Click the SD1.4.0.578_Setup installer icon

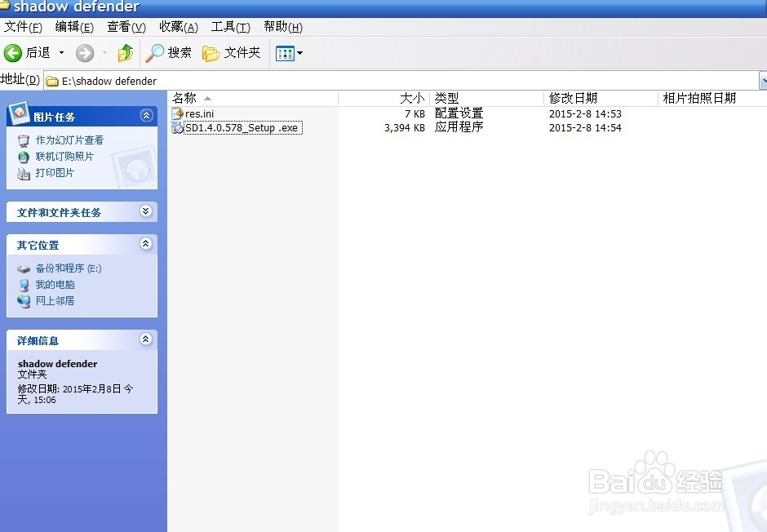177,128
